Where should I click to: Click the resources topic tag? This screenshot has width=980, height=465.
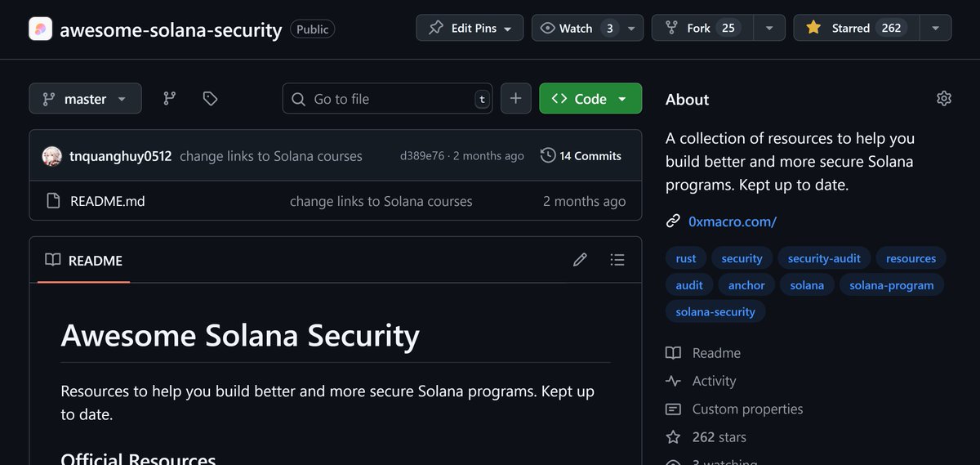911,258
